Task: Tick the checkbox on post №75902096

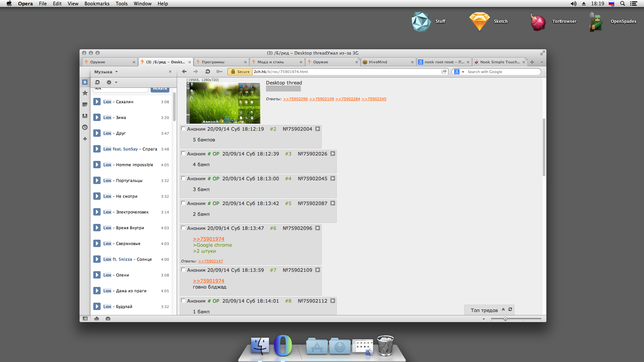Action: 183,228
